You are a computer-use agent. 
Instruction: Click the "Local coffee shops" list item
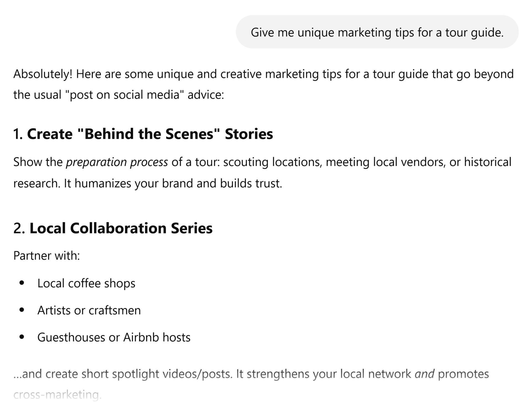pos(86,283)
